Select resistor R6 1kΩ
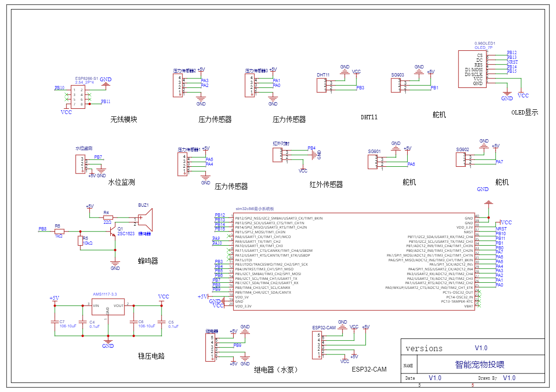The height and width of the screenshot is (392, 556). coord(59,231)
